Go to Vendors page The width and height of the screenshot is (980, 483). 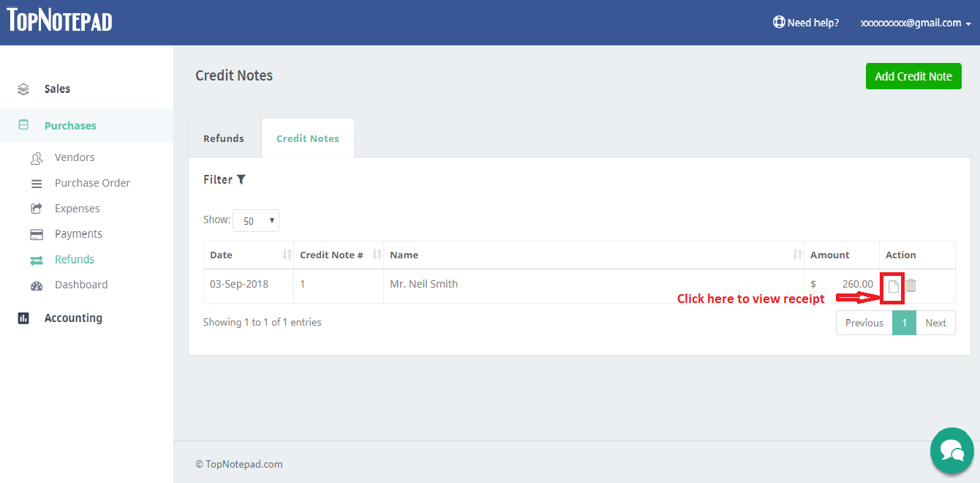(75, 157)
